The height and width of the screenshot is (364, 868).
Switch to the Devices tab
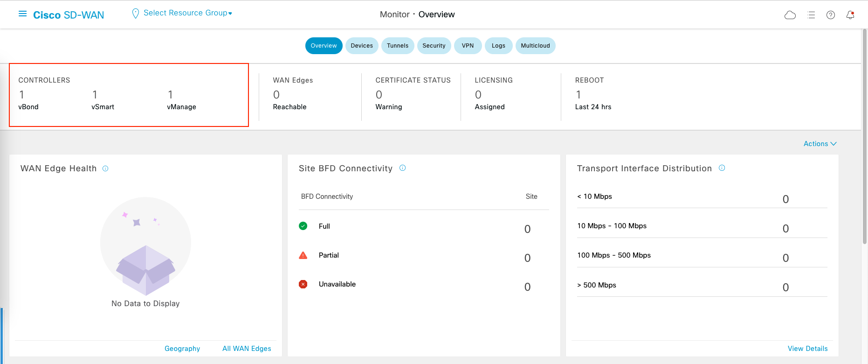[x=362, y=46]
